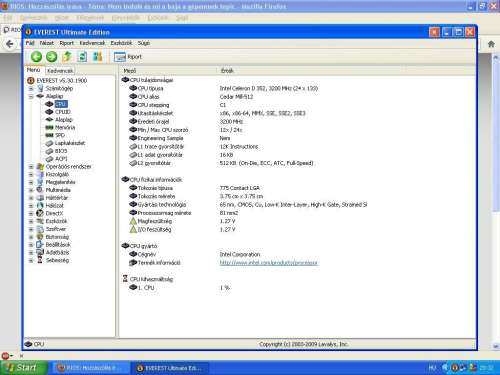The height and width of the screenshot is (375, 500).
Task: Click the Start button on taskbar
Action: coord(23,368)
